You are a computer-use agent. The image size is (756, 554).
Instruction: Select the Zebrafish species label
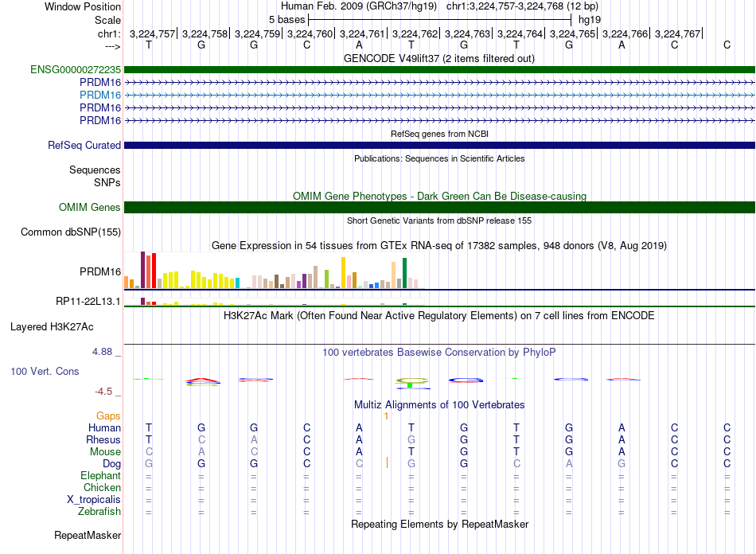99,511
